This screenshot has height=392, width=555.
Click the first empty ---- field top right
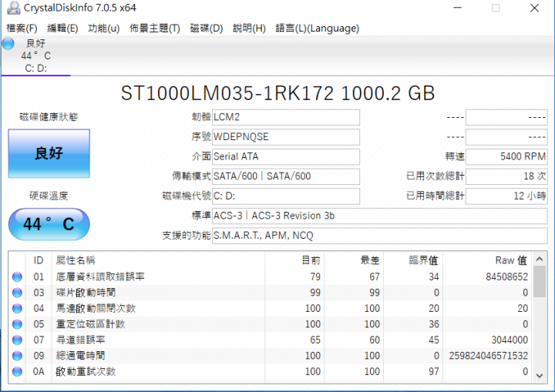point(506,117)
